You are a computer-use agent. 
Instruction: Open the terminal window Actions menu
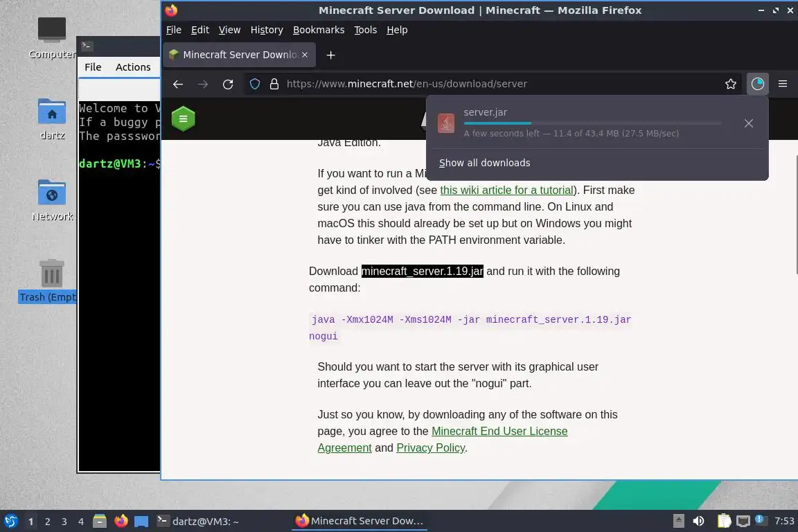point(133,67)
